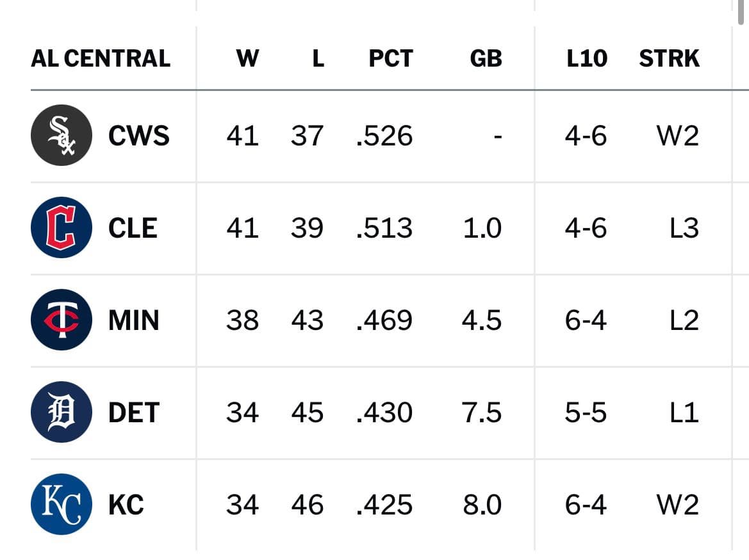Select the AL CENTRAL division heading
This screenshot has height=560, width=749.
point(101,58)
